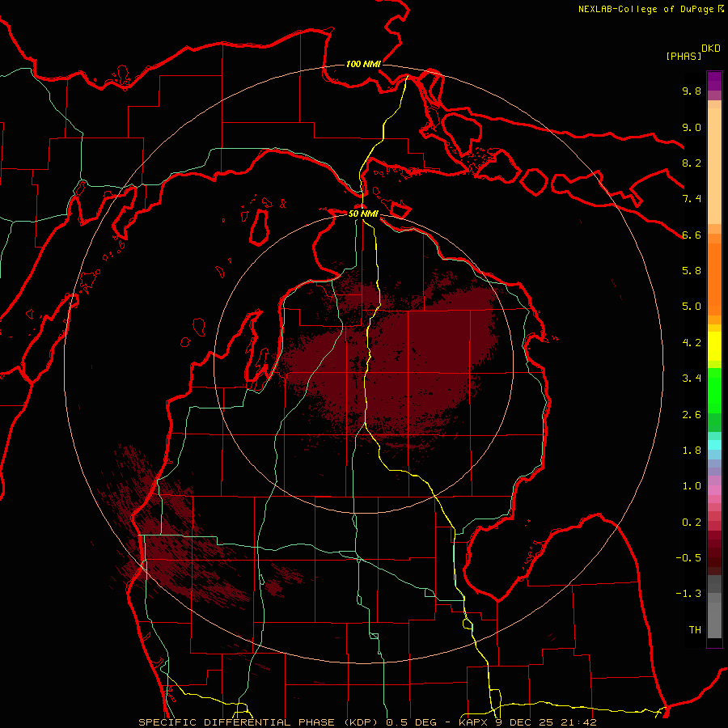Click the TH legend label
Image resolution: width=728 pixels, height=728 pixels.
pyautogui.click(x=695, y=630)
